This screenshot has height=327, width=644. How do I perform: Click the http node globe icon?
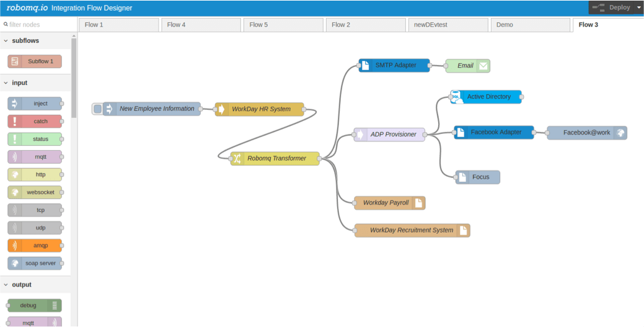[x=14, y=174]
